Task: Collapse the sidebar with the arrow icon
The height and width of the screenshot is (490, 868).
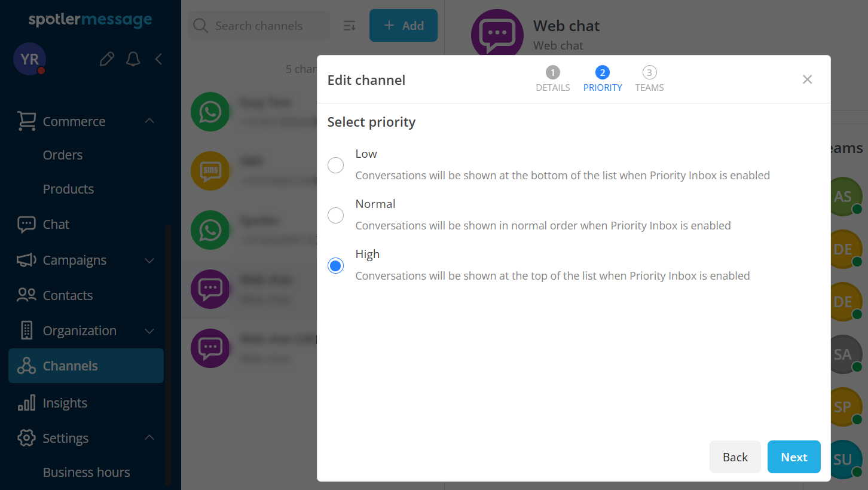Action: pyautogui.click(x=158, y=59)
